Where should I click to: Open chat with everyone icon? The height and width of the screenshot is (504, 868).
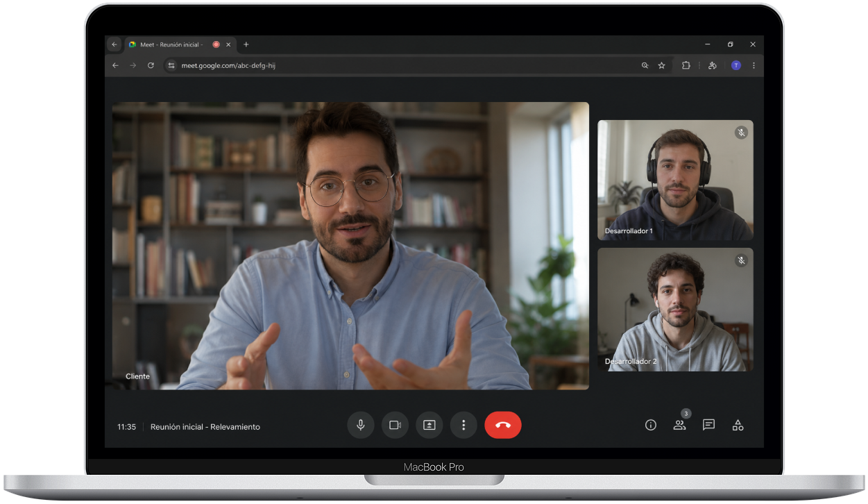(x=708, y=425)
